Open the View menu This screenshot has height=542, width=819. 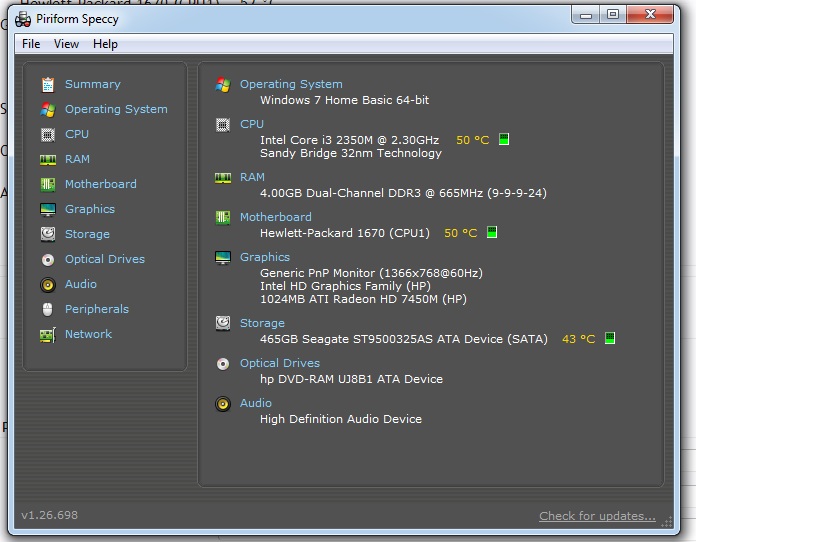[66, 44]
